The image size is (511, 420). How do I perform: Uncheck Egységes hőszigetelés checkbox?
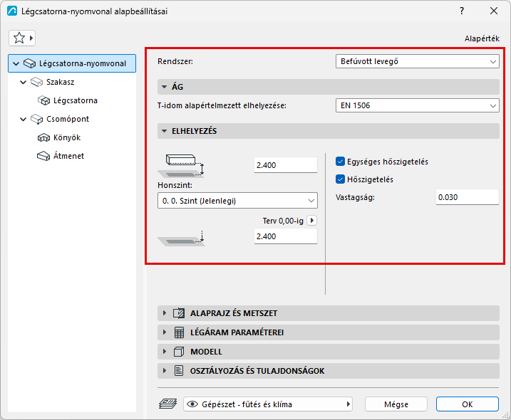tap(340, 162)
